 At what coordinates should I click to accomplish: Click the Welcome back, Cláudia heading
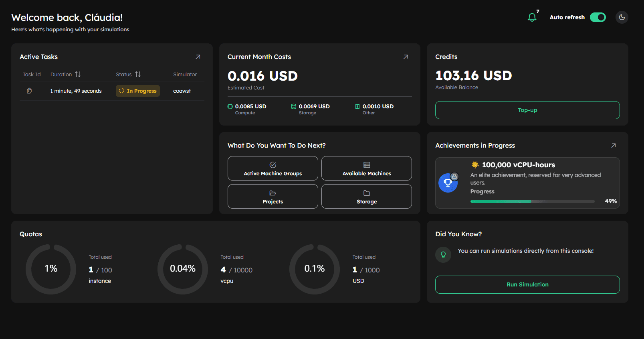click(67, 18)
